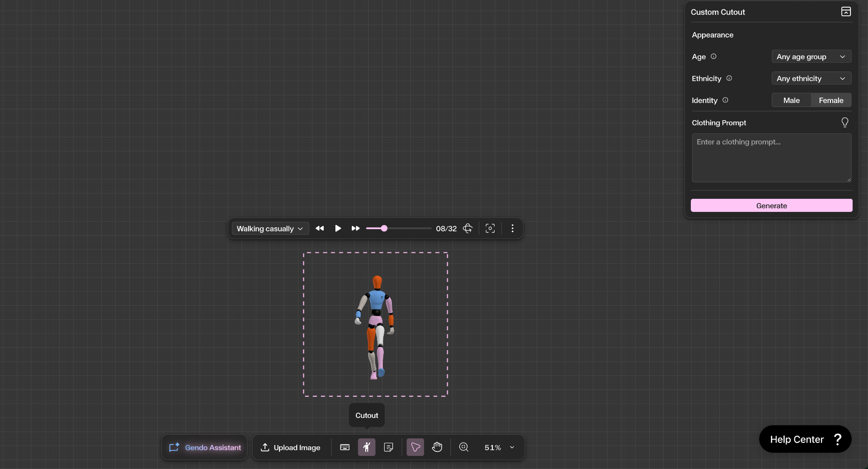This screenshot has height=469, width=868.
Task: Click the focus frame icon beside the timeline
Action: tap(490, 229)
